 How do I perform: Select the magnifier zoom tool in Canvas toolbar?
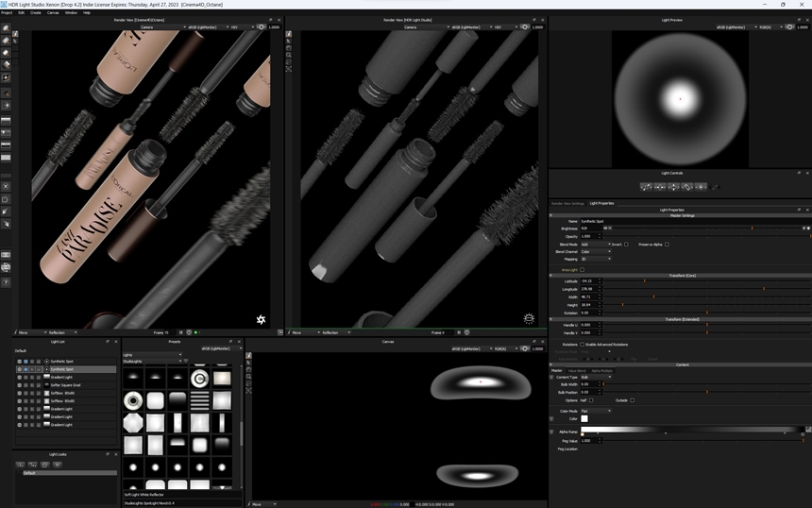pyautogui.click(x=248, y=377)
